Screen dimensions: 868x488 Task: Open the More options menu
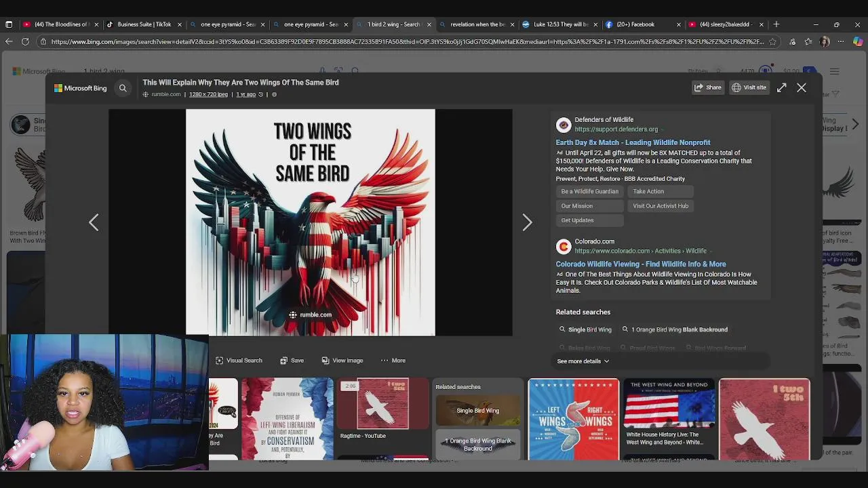pyautogui.click(x=393, y=361)
